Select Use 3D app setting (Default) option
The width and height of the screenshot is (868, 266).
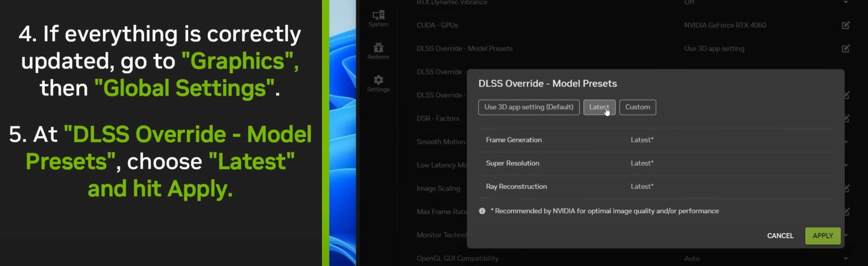click(x=528, y=107)
